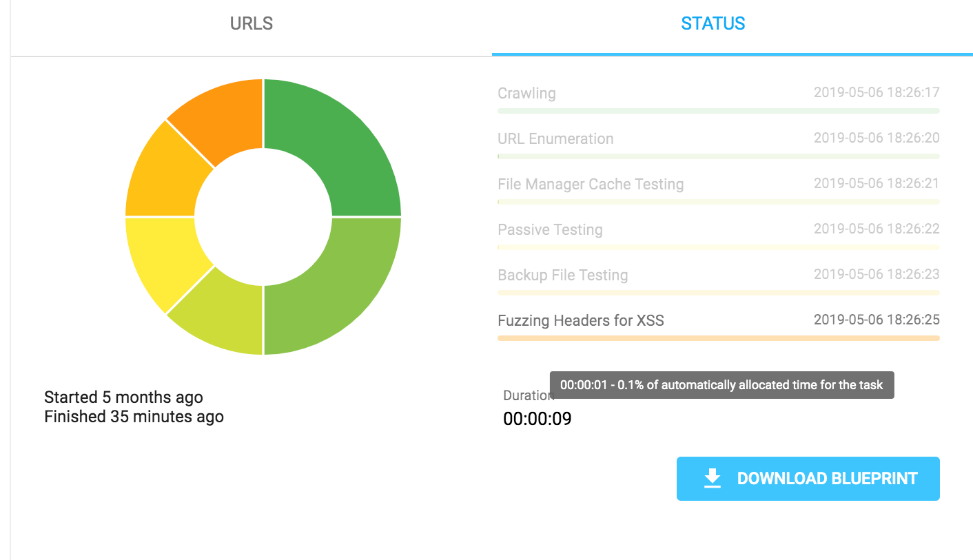Click the Crawling progress bar
973x560 pixels.
point(718,110)
